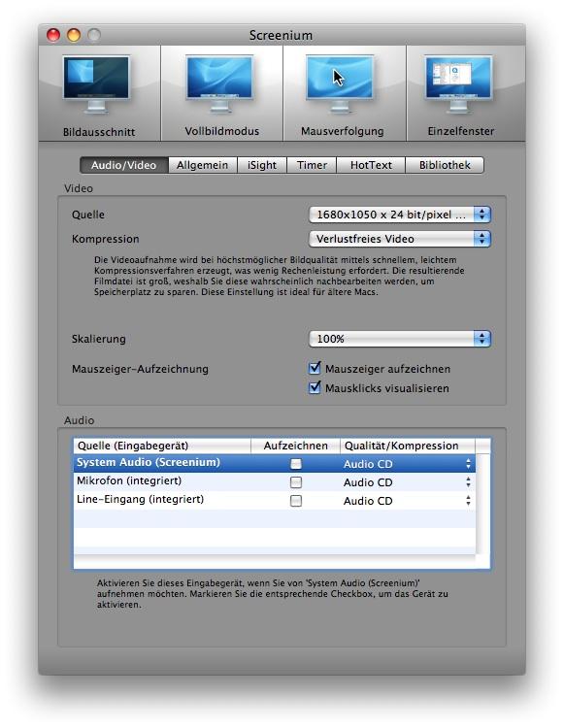Close the Screenium window with red button

pyautogui.click(x=53, y=35)
